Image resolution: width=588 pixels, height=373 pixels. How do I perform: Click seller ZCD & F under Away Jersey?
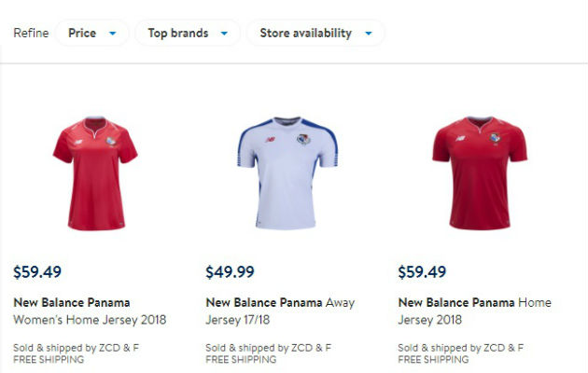[268, 348]
